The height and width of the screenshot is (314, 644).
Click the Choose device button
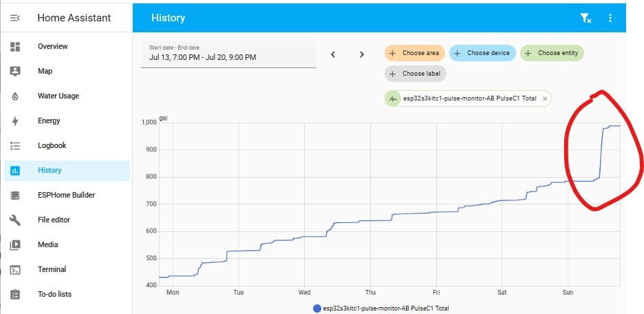(482, 53)
